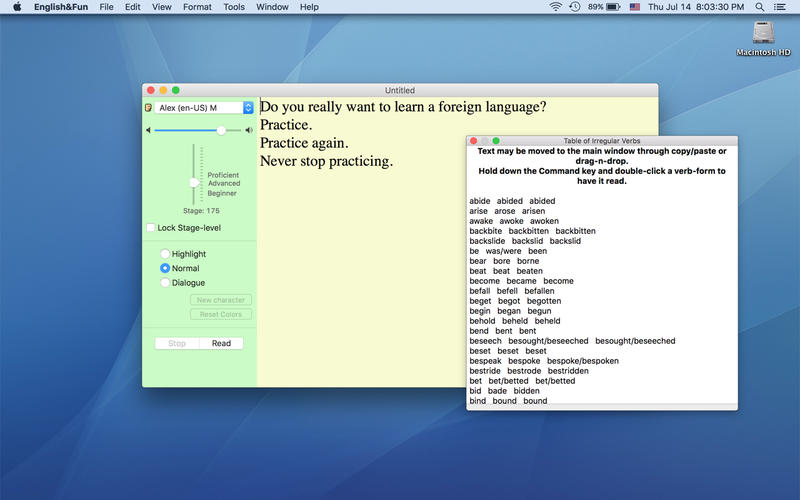This screenshot has height=500, width=800.
Task: Minimize the Untitled window
Action: coord(163,90)
